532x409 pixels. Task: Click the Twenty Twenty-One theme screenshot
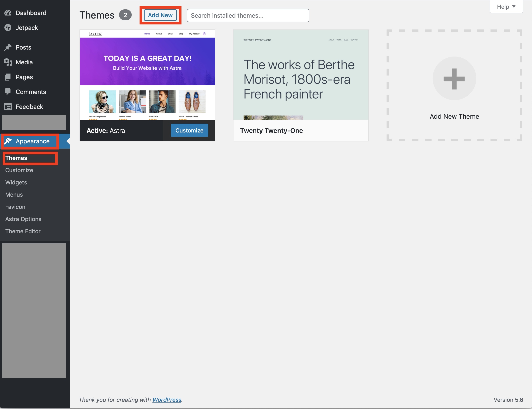click(x=301, y=75)
